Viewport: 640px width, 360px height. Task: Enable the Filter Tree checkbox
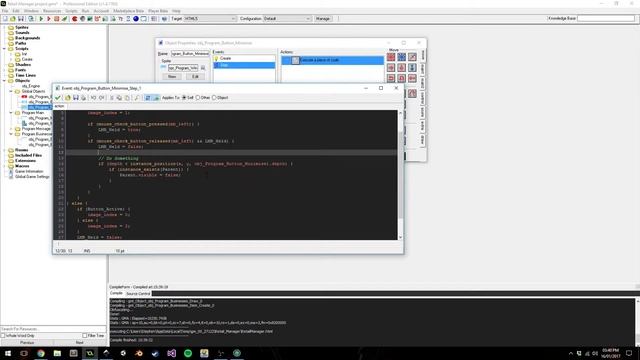[x=85, y=336]
